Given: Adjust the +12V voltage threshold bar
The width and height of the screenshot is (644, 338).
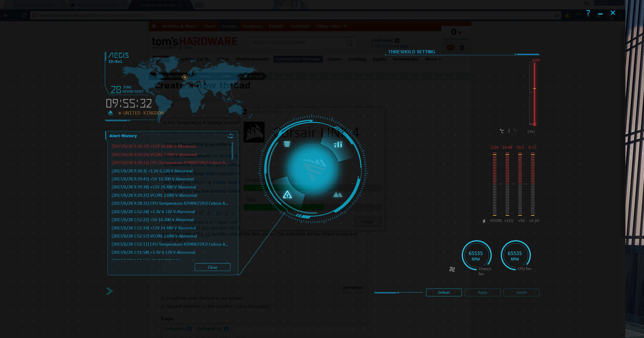Looking at the screenshot, I should click(x=507, y=184).
